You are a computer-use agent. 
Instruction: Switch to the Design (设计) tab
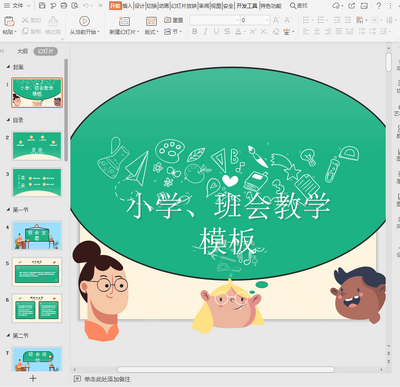point(139,6)
